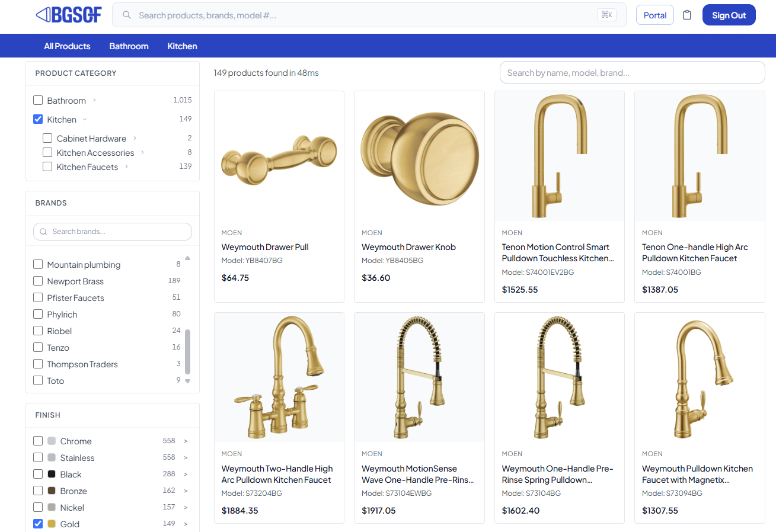The height and width of the screenshot is (532, 776).
Task: Expand Kitchen Accessories subcategory chevron
Action: pyautogui.click(x=143, y=152)
